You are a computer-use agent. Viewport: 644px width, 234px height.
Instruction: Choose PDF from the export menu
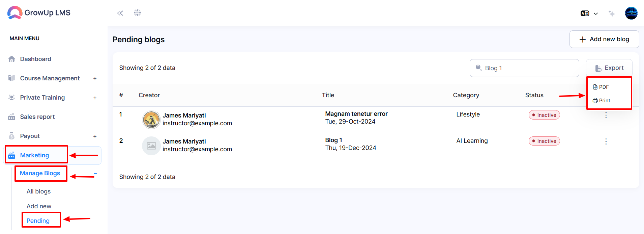pos(601,87)
